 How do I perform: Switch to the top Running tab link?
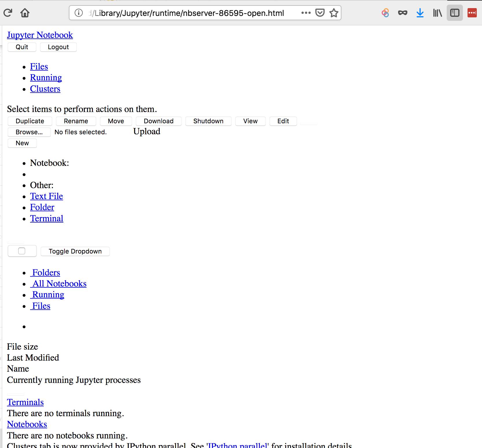coord(46,78)
